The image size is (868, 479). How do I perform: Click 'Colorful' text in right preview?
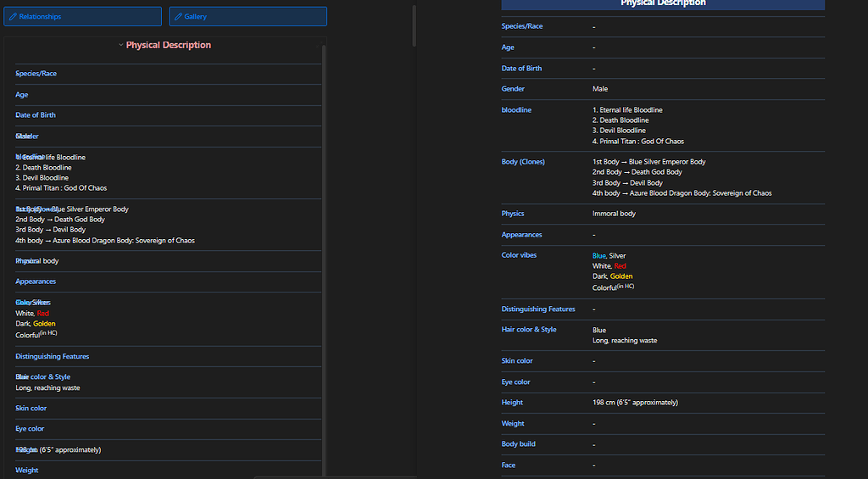[x=604, y=288]
